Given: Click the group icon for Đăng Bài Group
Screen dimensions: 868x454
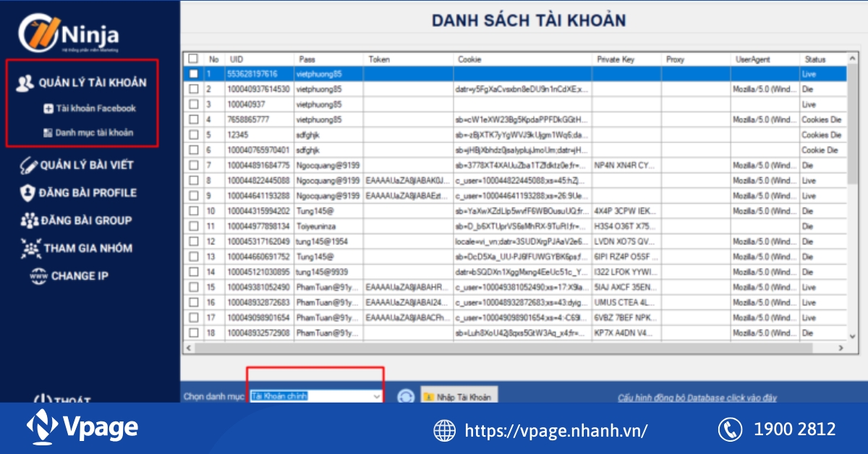Looking at the screenshot, I should [x=29, y=220].
